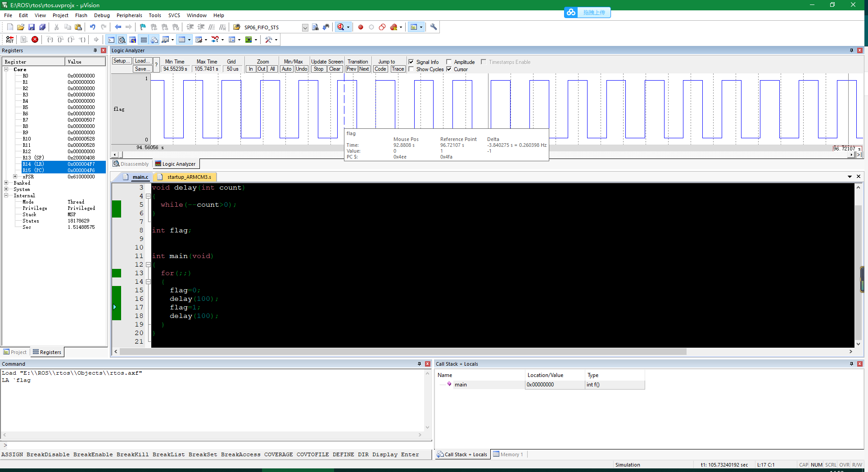Toggle the Call Stack window icon
This screenshot has height=472, width=868.
coord(154,40)
